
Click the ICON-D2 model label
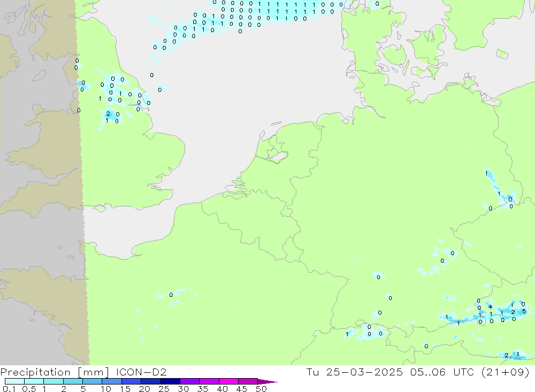tap(141, 372)
